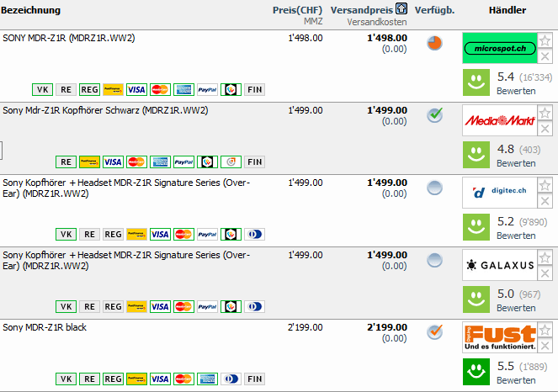
Task: Click the PostFinance icon in digitec row
Action: [136, 235]
